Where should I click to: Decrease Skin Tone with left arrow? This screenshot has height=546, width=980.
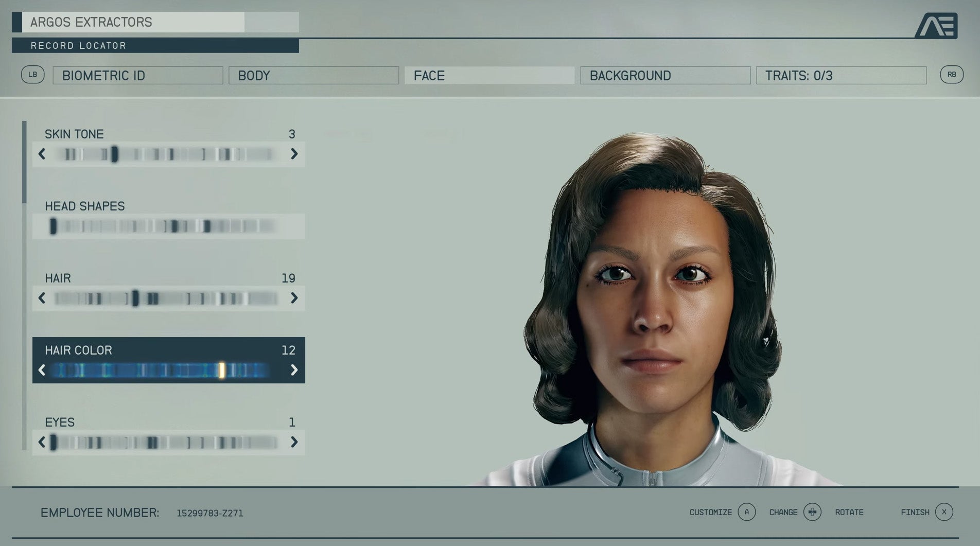click(42, 154)
